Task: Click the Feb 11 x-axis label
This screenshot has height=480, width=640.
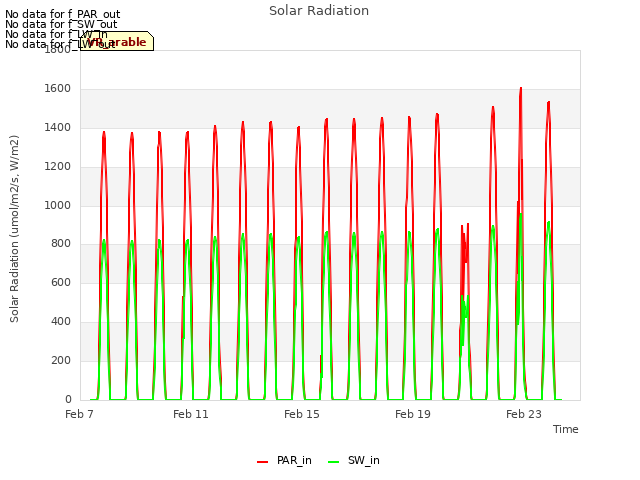Action: click(x=191, y=414)
